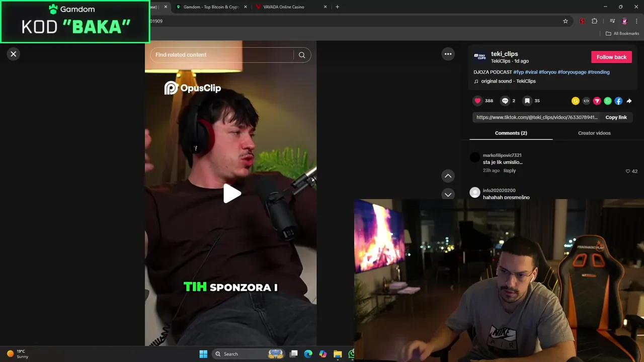This screenshot has height=362, width=644.
Task: Toggle the heart like button
Action: (477, 101)
